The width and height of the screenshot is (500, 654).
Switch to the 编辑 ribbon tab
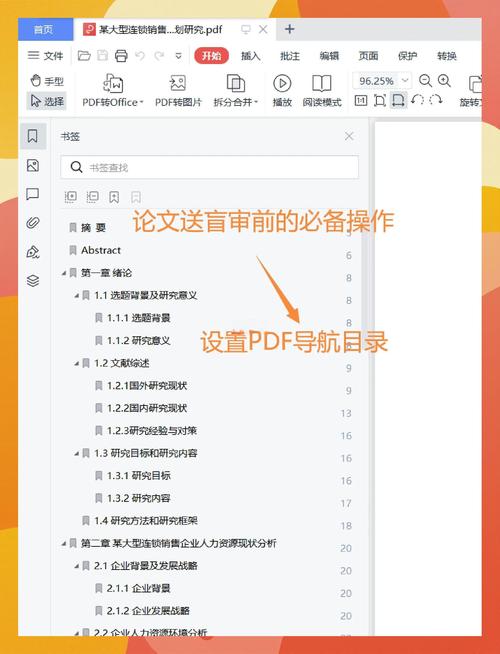(x=329, y=56)
